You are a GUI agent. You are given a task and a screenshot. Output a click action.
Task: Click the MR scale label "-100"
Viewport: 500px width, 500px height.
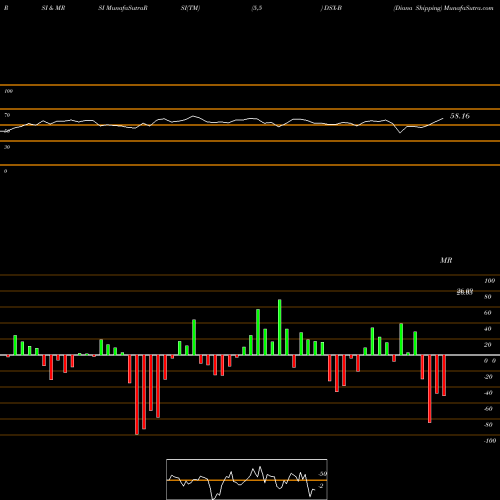[490, 441]
